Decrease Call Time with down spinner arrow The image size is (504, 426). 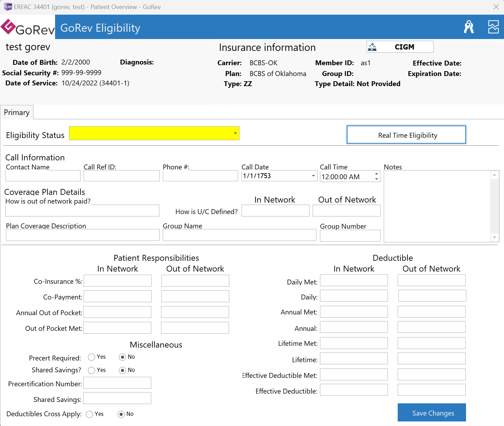tap(376, 179)
